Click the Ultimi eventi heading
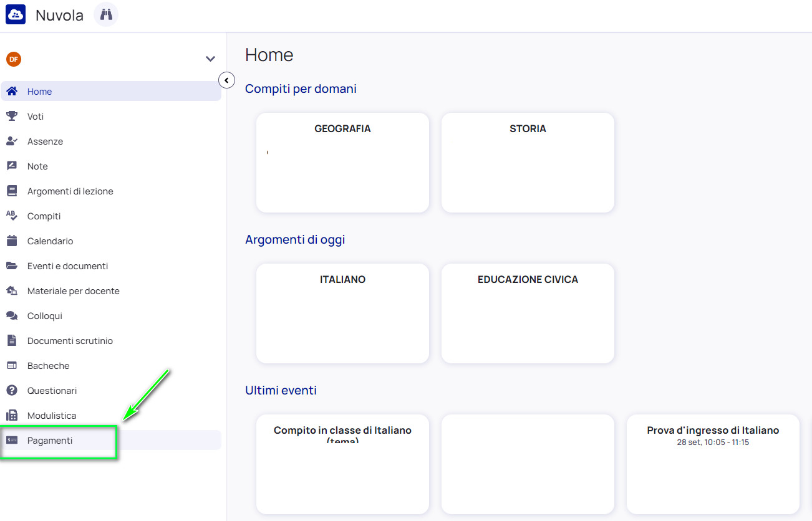Screen dimensions: 812x521 coord(281,390)
